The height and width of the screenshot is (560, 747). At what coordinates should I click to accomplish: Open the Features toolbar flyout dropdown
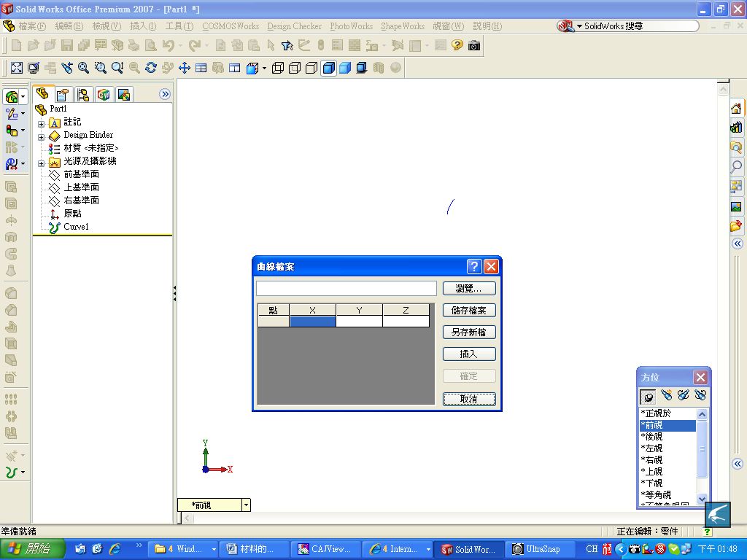click(23, 97)
